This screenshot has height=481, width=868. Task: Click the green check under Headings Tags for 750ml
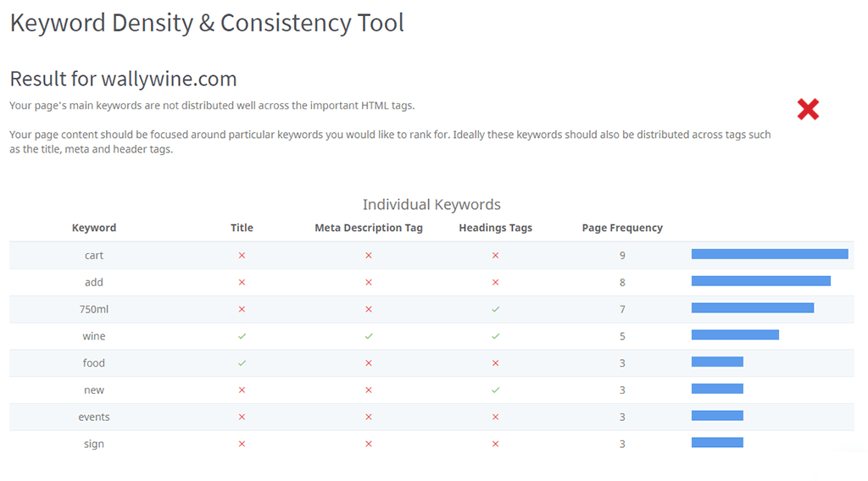click(495, 309)
